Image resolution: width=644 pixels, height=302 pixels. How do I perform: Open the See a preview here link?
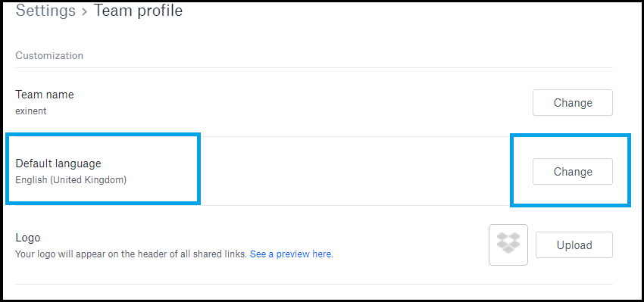tap(292, 254)
